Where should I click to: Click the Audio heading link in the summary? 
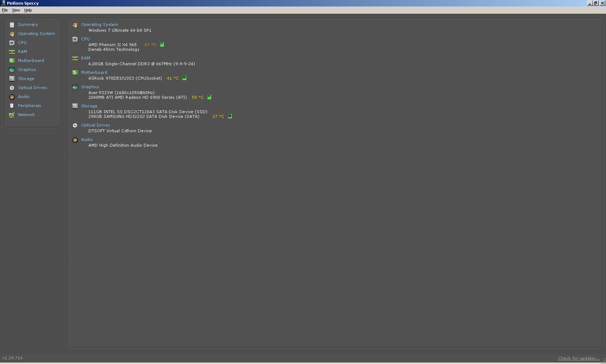[x=87, y=140]
